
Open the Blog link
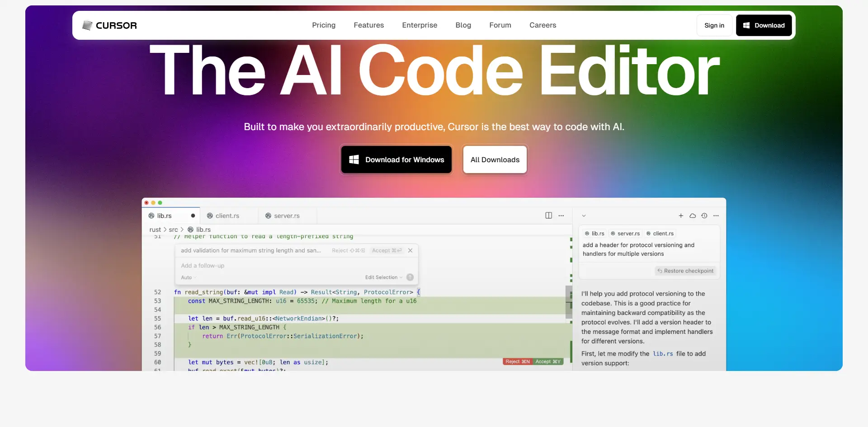point(463,25)
